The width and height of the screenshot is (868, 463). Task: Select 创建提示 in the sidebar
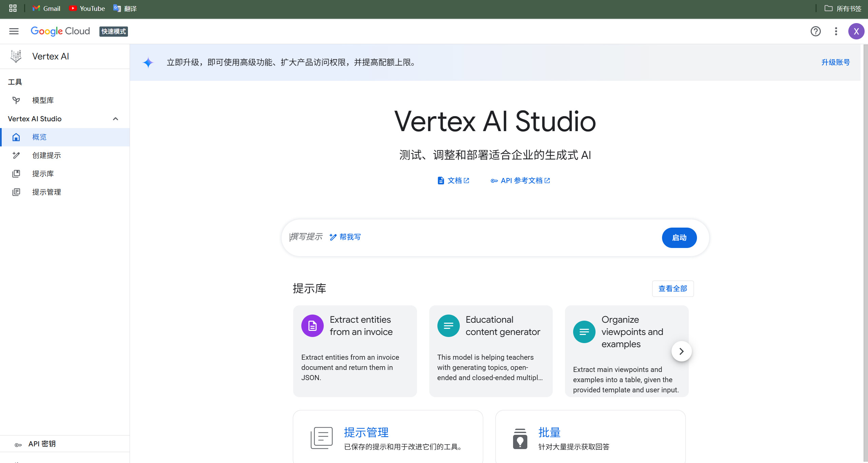point(46,155)
